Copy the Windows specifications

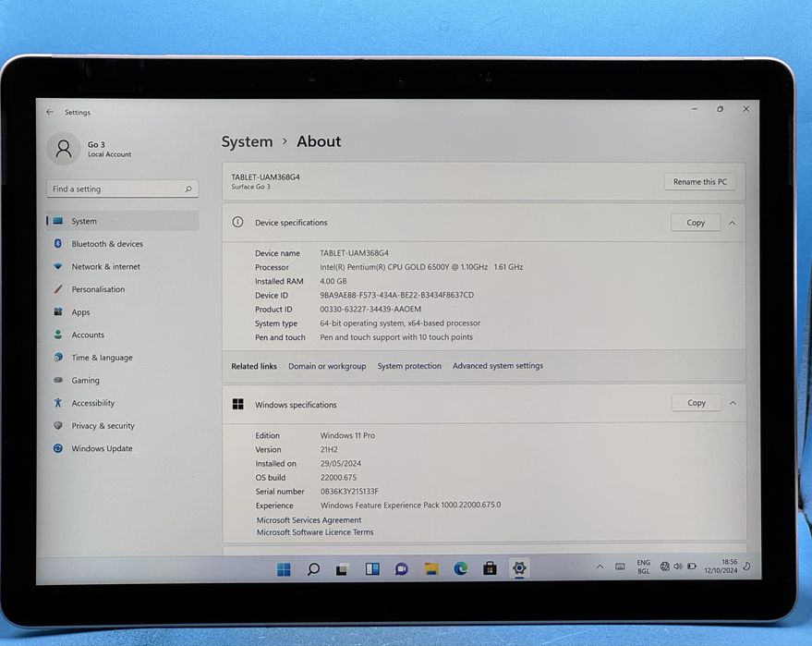[x=696, y=403]
